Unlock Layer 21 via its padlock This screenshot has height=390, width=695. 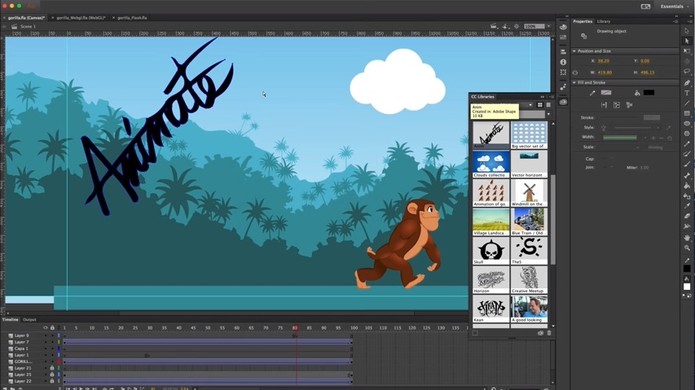tap(52, 368)
